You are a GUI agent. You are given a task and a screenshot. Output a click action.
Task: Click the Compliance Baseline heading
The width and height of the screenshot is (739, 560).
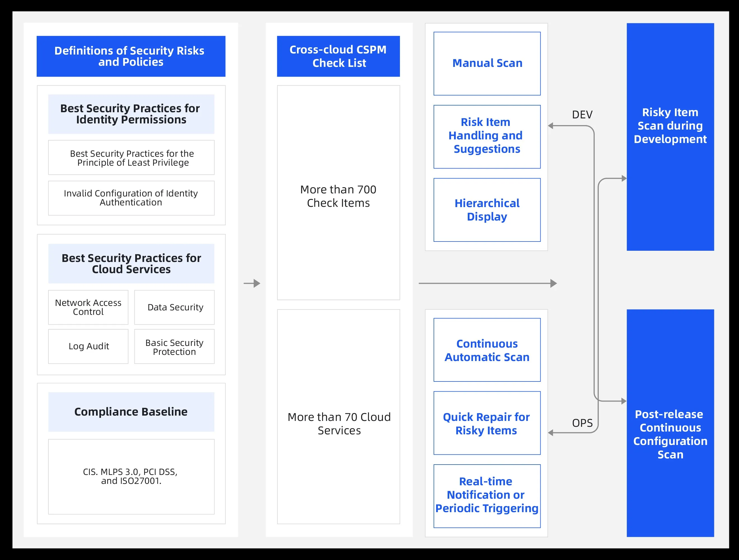131,412
